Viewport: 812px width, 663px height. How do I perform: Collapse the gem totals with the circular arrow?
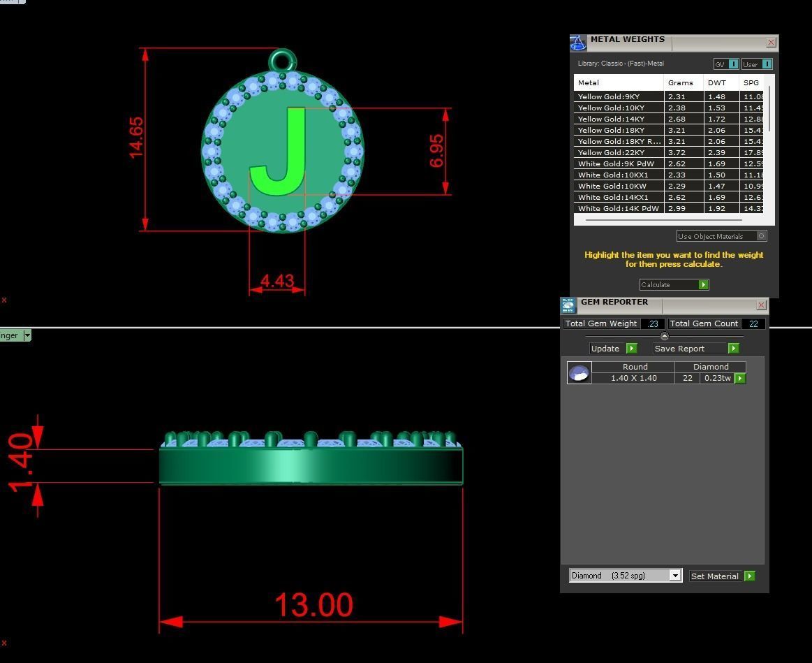point(665,336)
